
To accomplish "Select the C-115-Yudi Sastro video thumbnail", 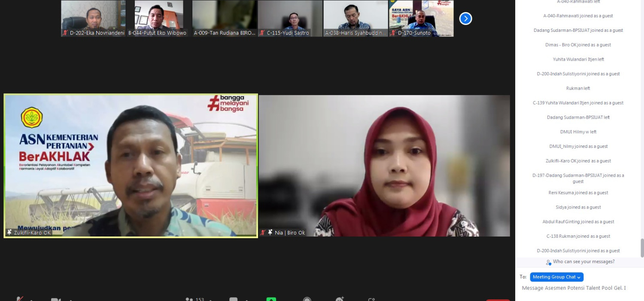I will [290, 18].
